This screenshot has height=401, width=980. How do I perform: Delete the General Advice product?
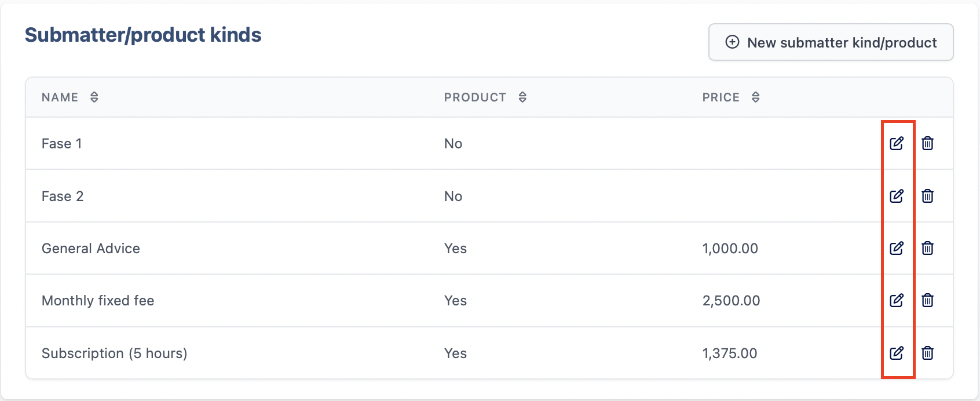(927, 248)
